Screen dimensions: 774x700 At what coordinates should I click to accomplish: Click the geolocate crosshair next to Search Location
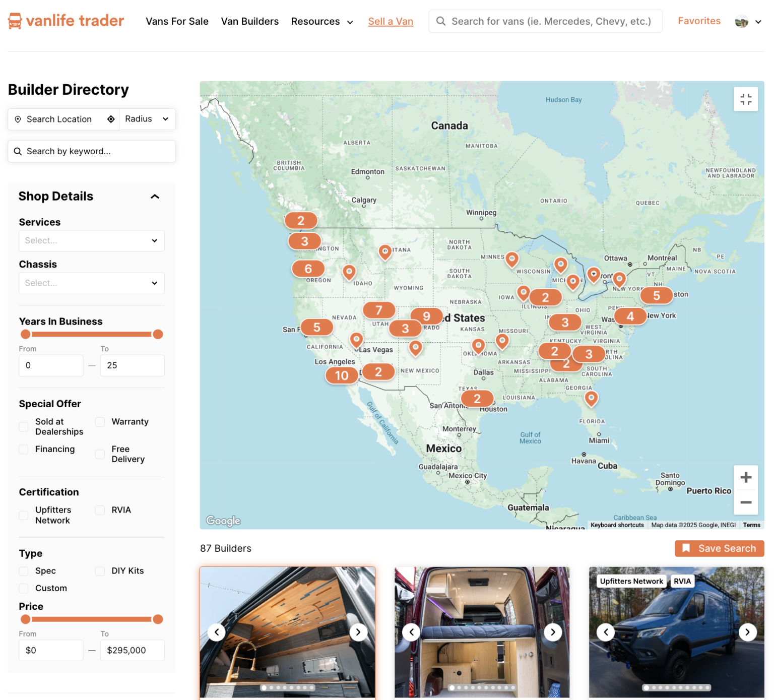click(111, 119)
